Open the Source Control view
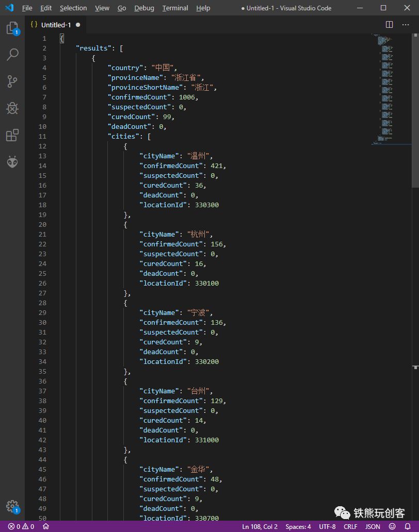This screenshot has height=532, width=419. tap(12, 81)
